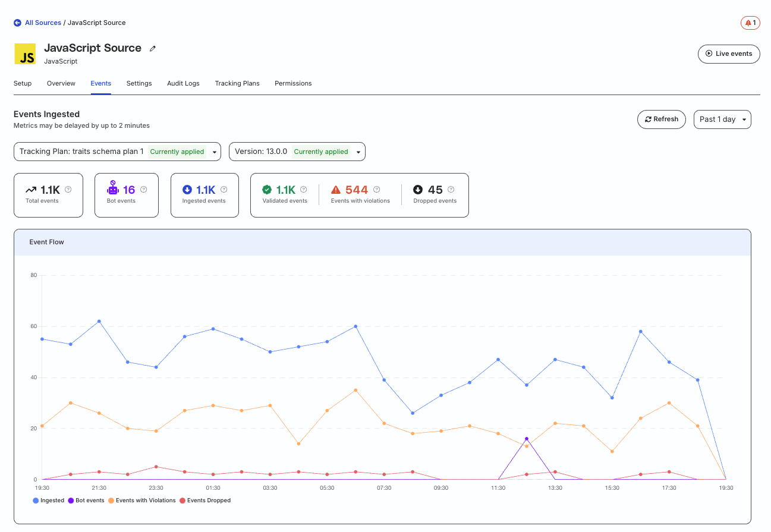Toggle Events with Violations legend entry

(142, 500)
